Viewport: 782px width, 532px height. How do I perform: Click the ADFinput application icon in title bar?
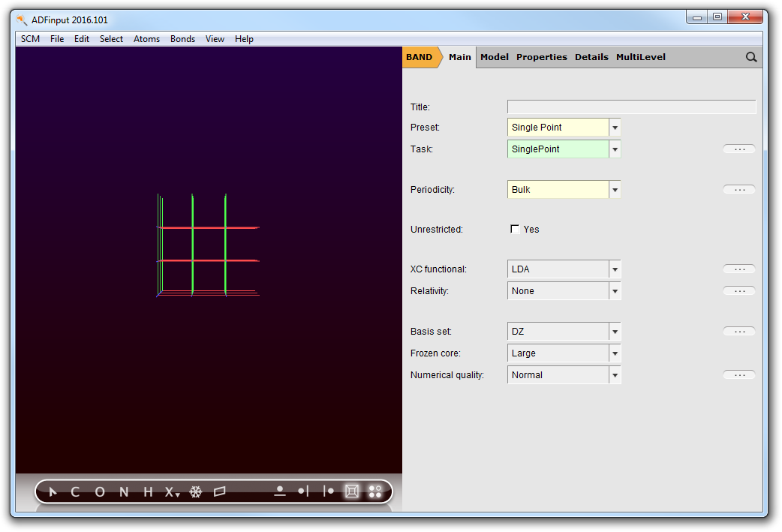tap(22, 20)
